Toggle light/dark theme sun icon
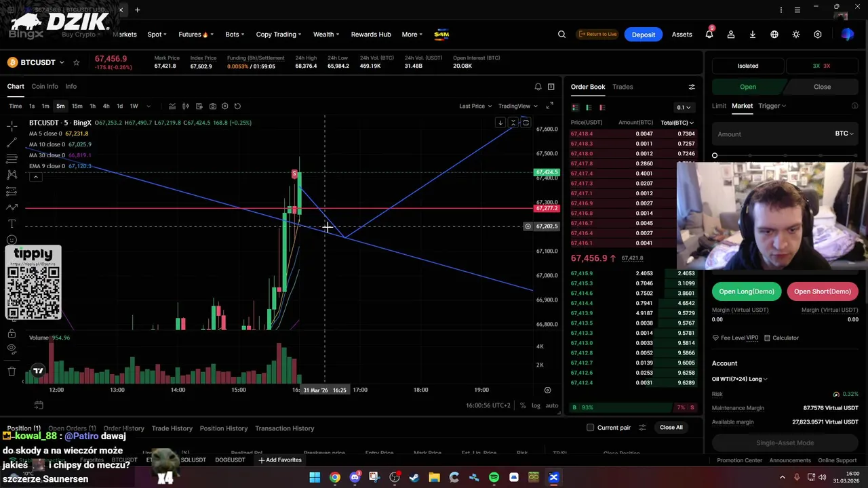Image resolution: width=868 pixels, height=488 pixels. (796, 35)
